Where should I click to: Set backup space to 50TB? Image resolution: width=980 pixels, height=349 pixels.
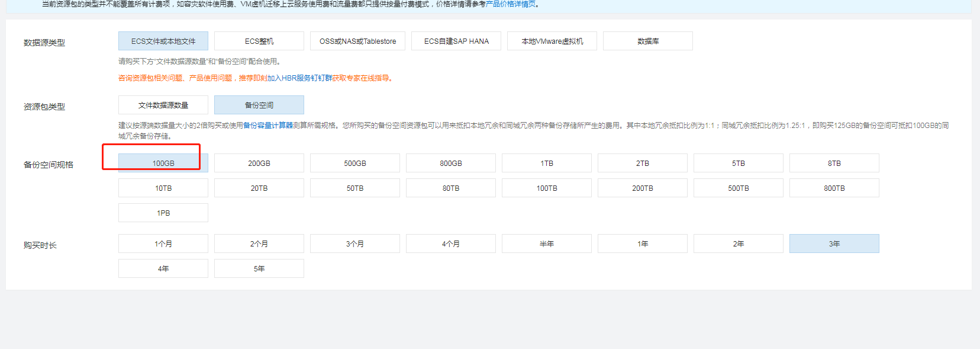coord(355,188)
